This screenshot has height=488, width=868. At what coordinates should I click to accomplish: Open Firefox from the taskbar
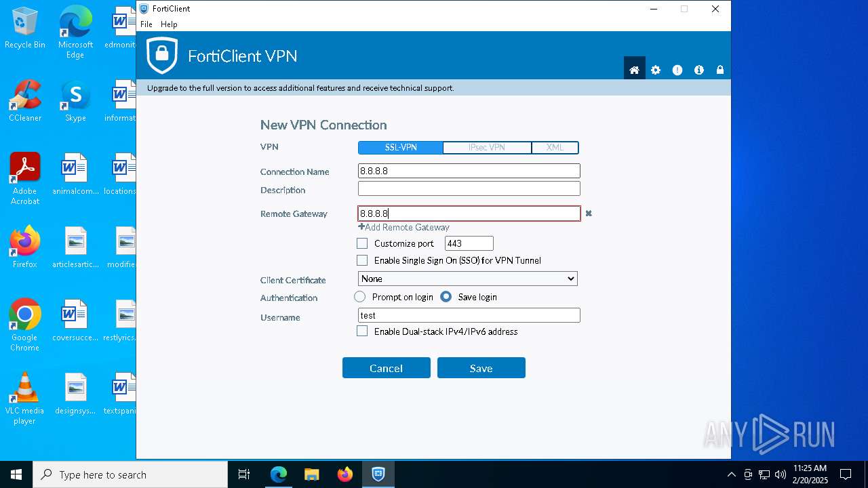click(x=344, y=474)
